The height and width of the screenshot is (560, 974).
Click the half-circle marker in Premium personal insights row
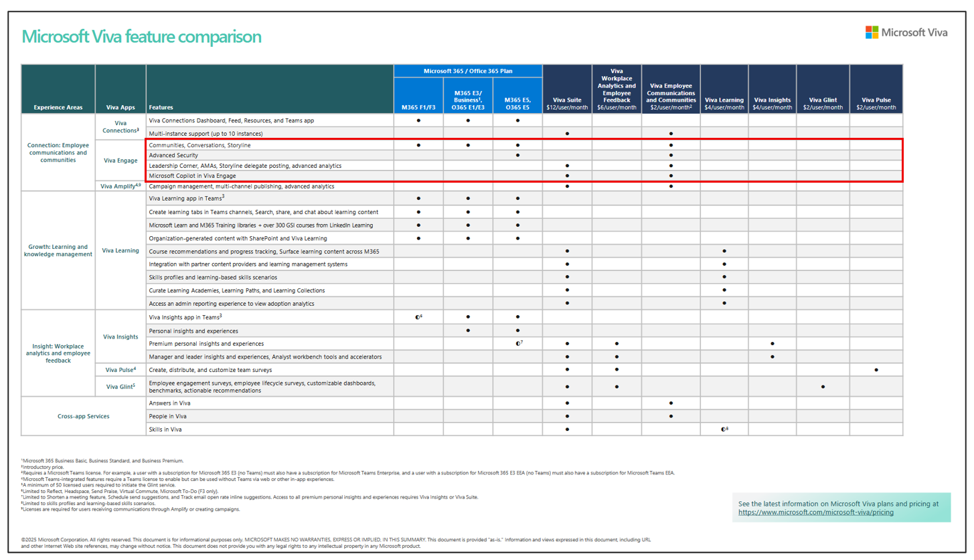(x=517, y=343)
